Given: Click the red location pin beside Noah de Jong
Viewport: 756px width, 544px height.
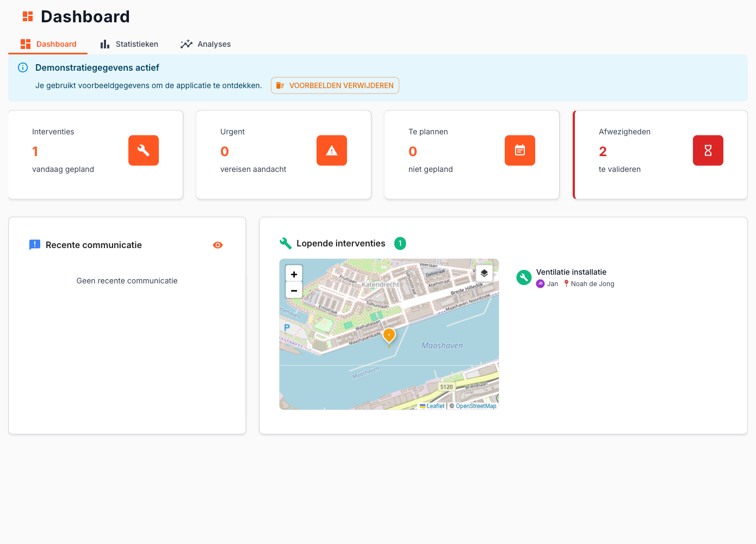Looking at the screenshot, I should pyautogui.click(x=566, y=283).
